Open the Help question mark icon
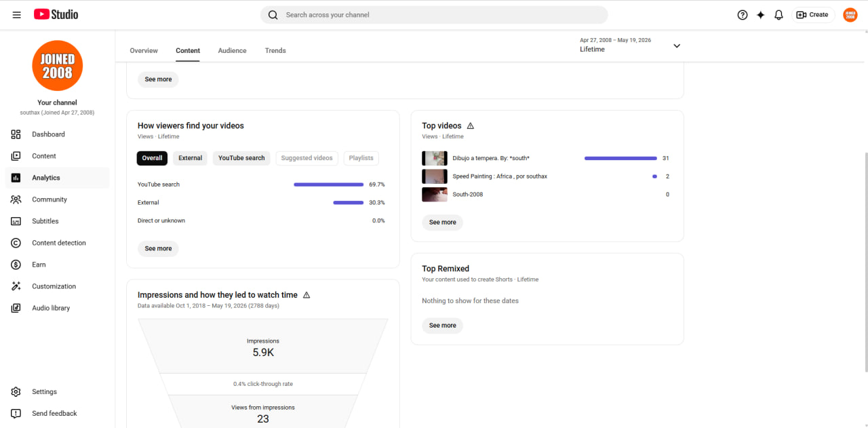The image size is (868, 428). tap(743, 15)
